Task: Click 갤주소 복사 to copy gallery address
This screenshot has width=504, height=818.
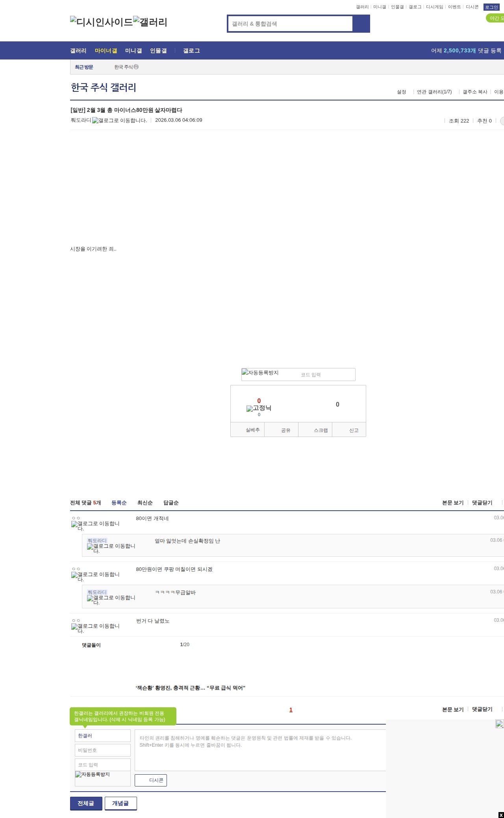Action: [475, 92]
